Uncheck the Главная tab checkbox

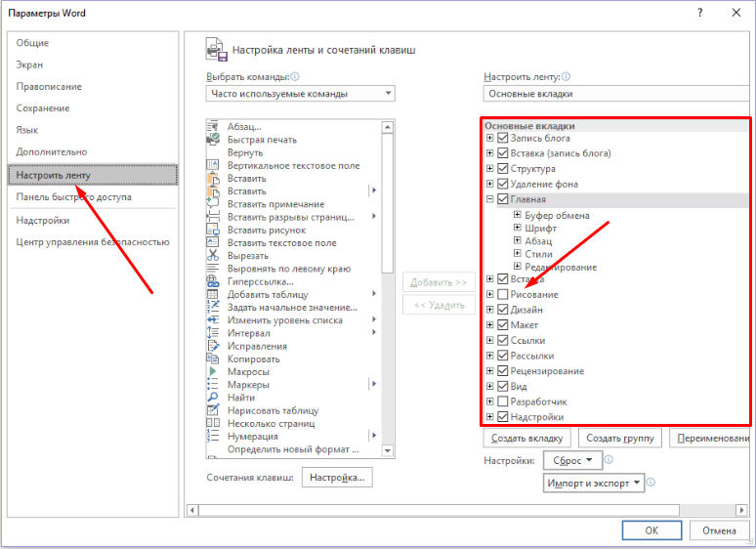pos(503,199)
